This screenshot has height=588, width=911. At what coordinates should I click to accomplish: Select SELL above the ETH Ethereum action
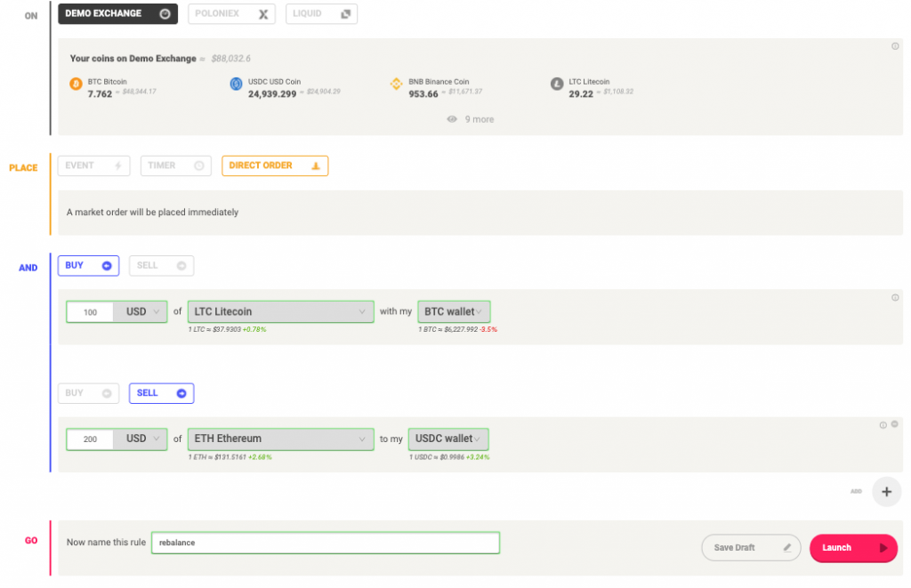(x=161, y=393)
